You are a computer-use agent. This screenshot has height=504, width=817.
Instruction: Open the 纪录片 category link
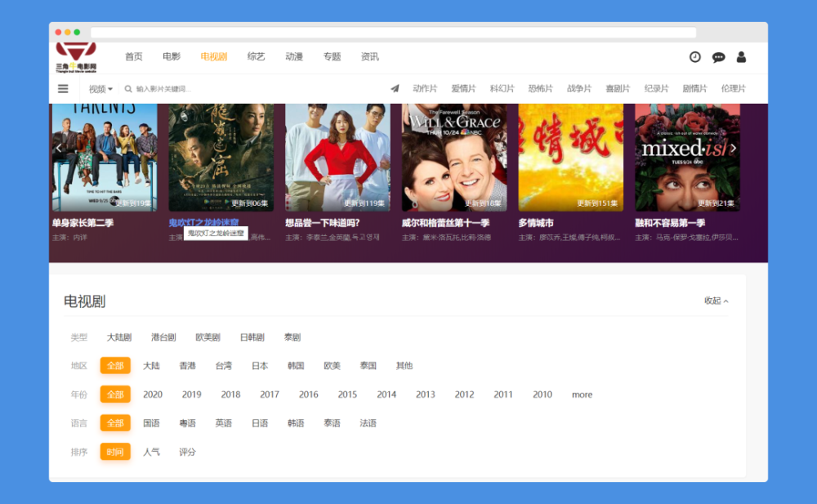tap(656, 88)
